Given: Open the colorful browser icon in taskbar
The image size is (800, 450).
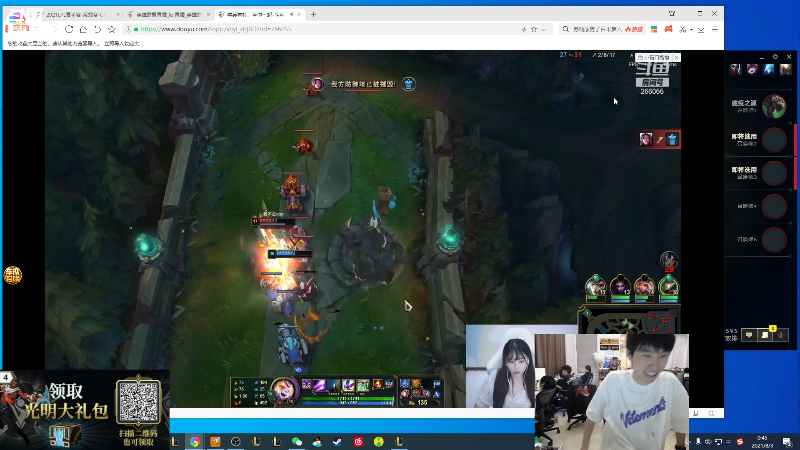Looking at the screenshot, I should click(x=195, y=441).
